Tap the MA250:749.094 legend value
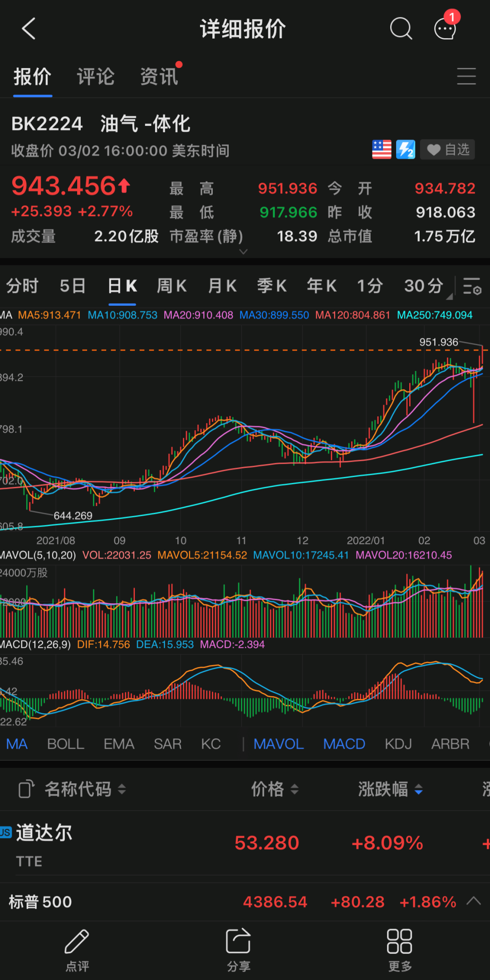 click(435, 315)
